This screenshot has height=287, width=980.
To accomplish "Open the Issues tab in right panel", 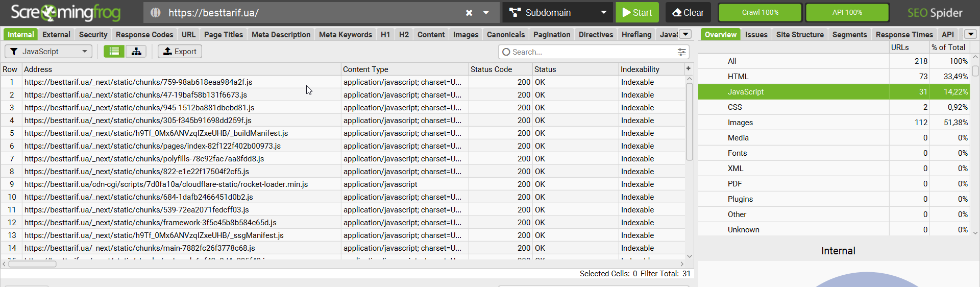I will [x=756, y=34].
